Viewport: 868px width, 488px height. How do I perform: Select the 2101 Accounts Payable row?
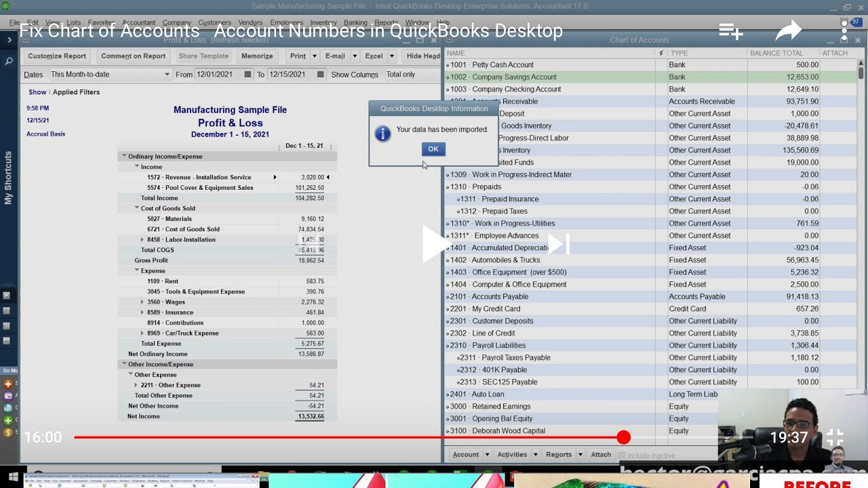point(650,297)
